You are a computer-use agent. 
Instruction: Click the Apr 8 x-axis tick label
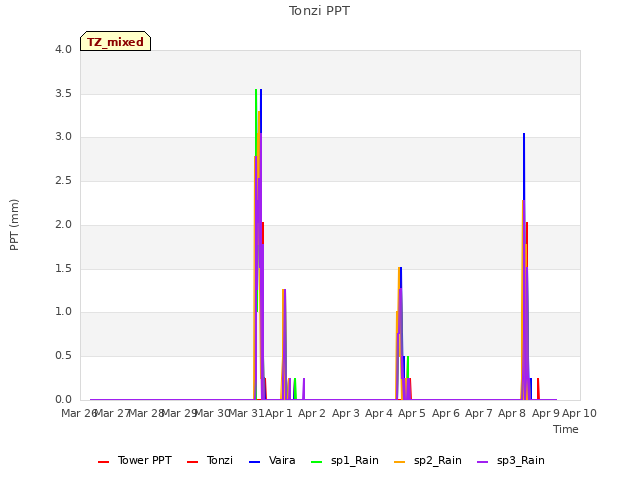[x=512, y=413]
